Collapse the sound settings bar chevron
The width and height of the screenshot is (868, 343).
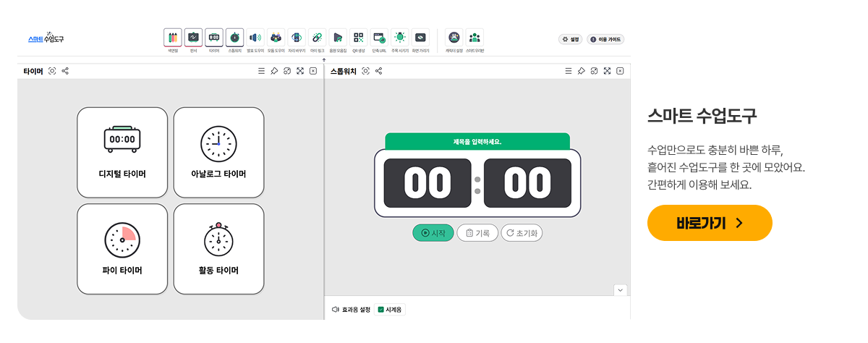point(620,290)
